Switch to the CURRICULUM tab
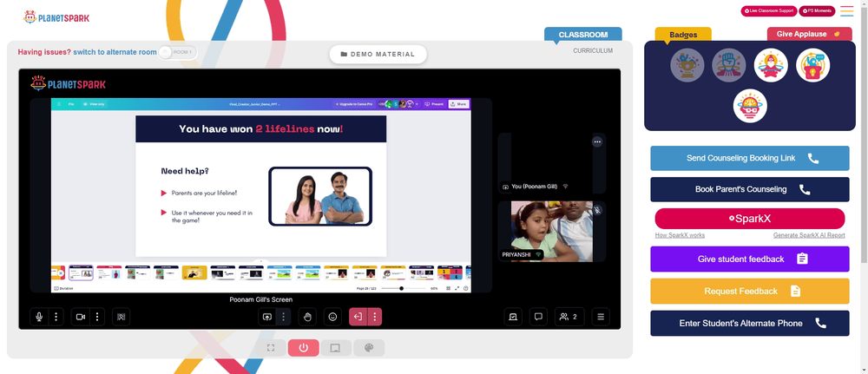The image size is (868, 374). pos(593,51)
